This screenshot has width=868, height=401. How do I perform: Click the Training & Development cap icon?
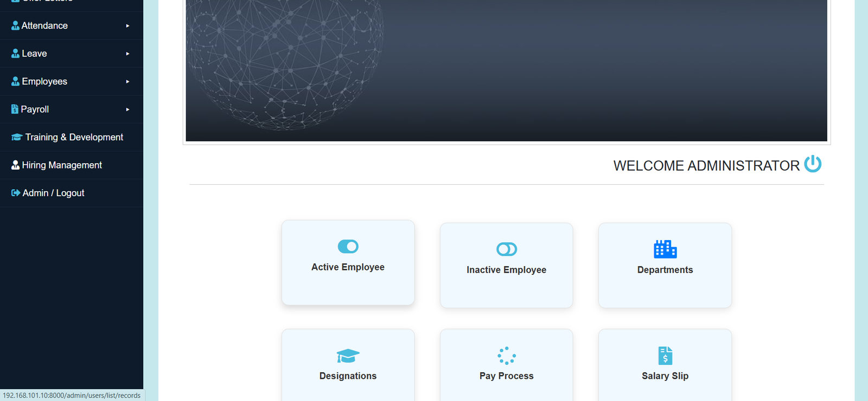(x=17, y=138)
